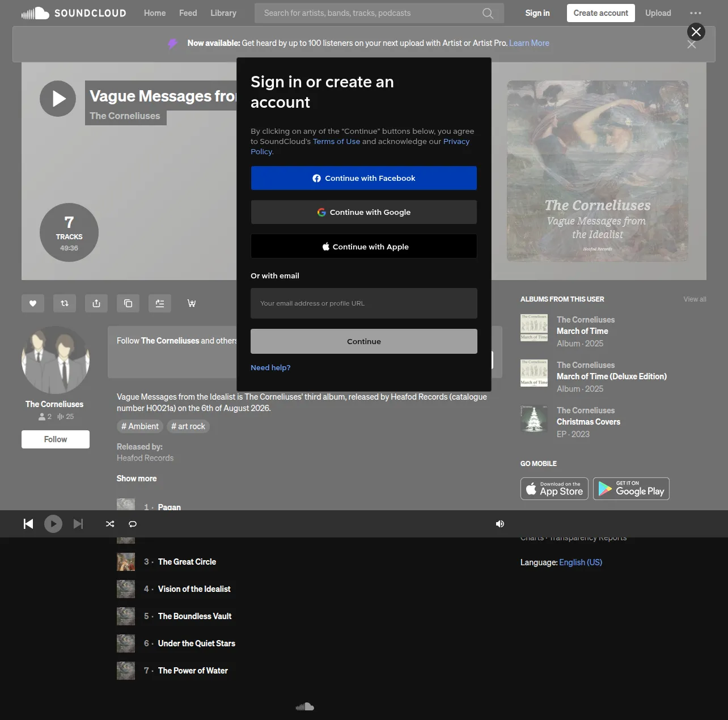View all albums from this user

(695, 299)
